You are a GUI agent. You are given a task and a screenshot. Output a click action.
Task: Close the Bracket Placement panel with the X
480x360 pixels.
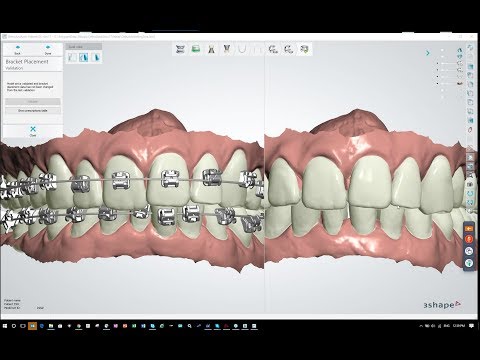[x=33, y=129]
